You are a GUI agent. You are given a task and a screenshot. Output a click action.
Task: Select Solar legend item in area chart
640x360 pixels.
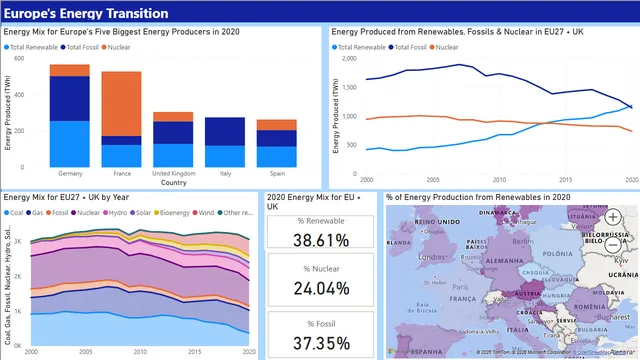point(140,213)
